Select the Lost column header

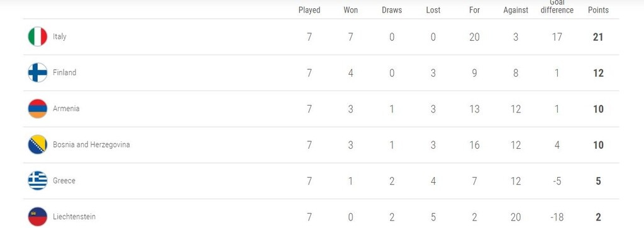pos(433,10)
